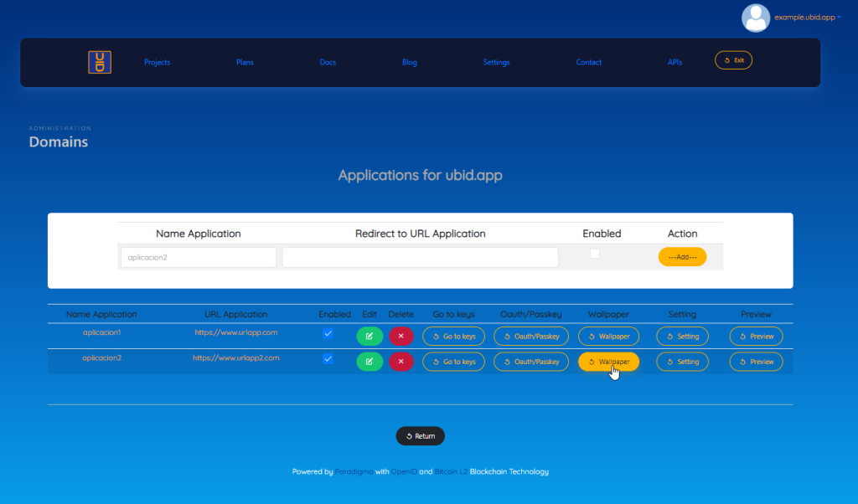Click the Exit button
858x504 pixels.
tap(733, 60)
